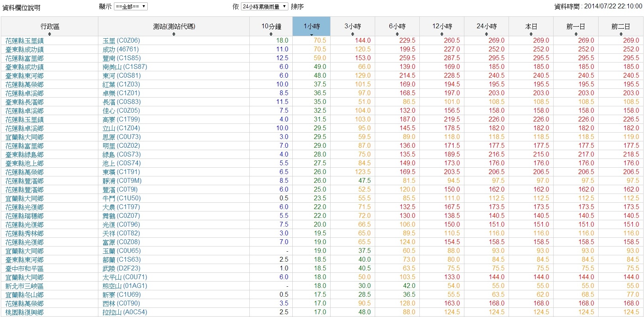
Task: Click sort arrow icon below 24小時
Action: click(x=486, y=34)
